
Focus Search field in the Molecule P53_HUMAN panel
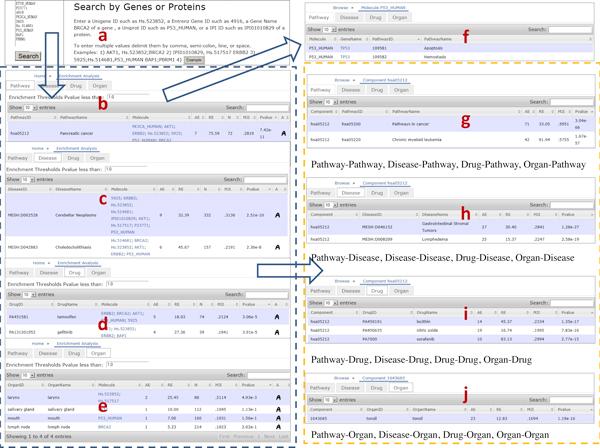(x=570, y=29)
